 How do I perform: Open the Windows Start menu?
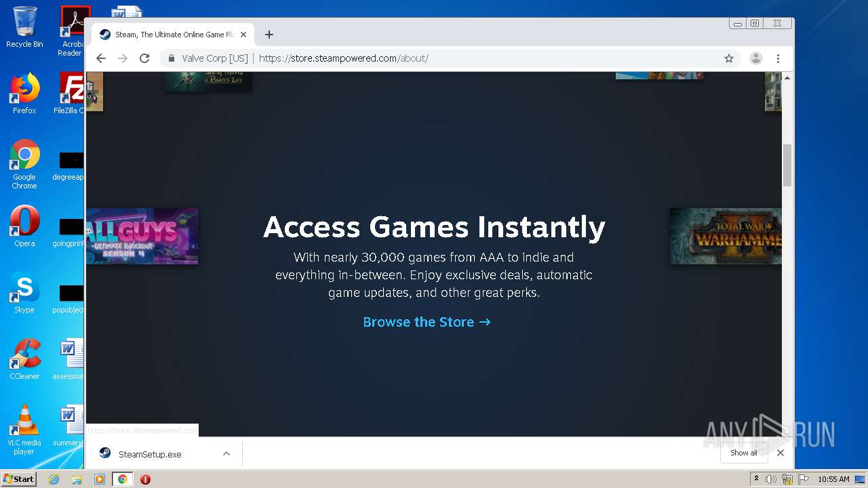[19, 479]
